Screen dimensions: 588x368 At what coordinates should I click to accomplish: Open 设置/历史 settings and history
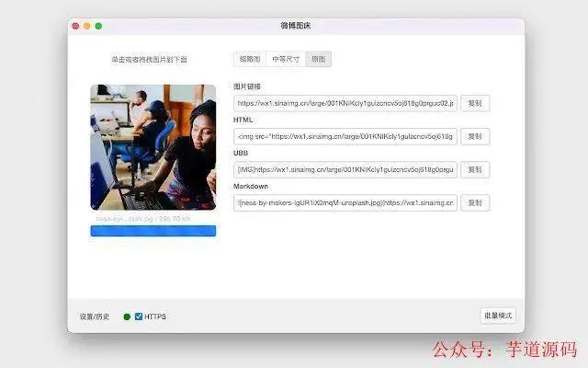95,316
